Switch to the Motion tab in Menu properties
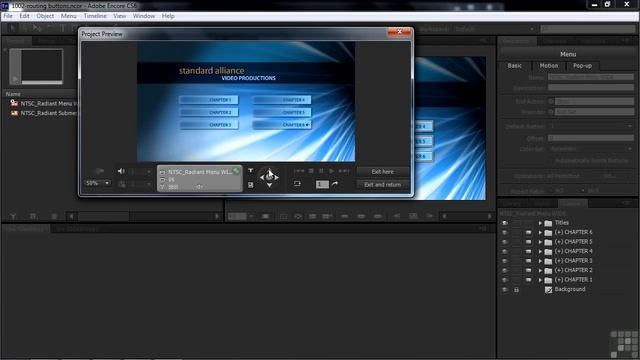 click(549, 66)
